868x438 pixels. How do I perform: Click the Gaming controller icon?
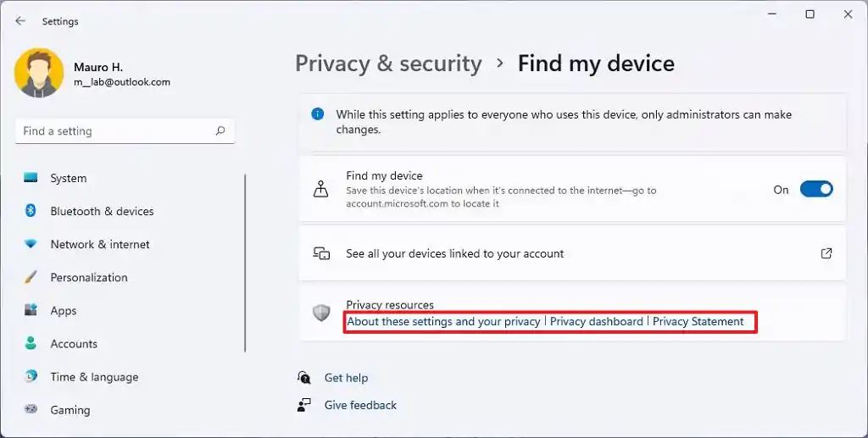click(31, 409)
